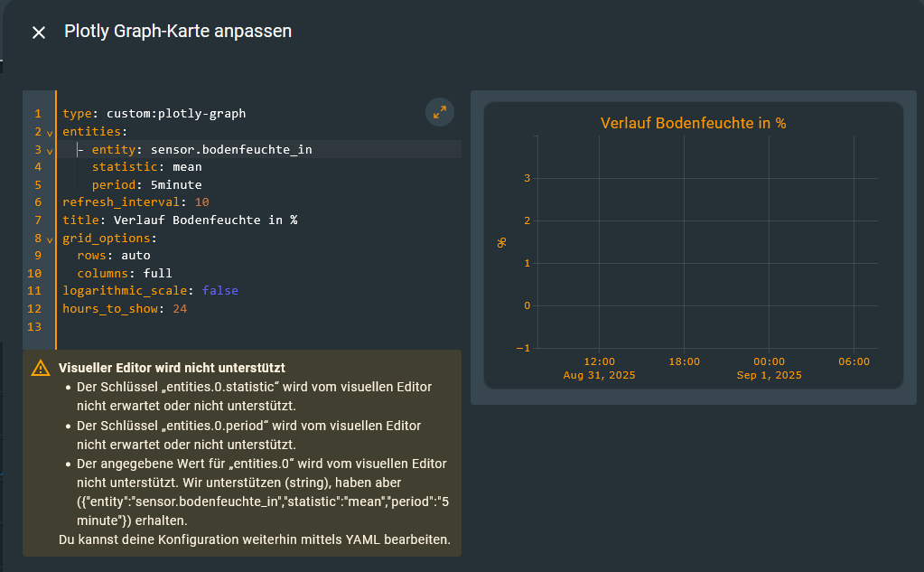Viewport: 924px width, 572px height.
Task: Click the 00:00 Sep 1 x-axis tick
Action: coord(769,368)
